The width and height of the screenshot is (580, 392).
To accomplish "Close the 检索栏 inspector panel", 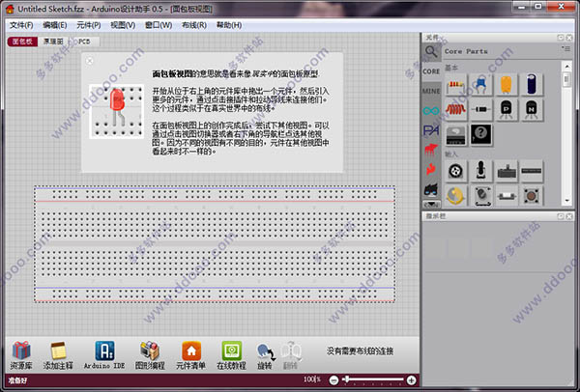I will point(569,216).
